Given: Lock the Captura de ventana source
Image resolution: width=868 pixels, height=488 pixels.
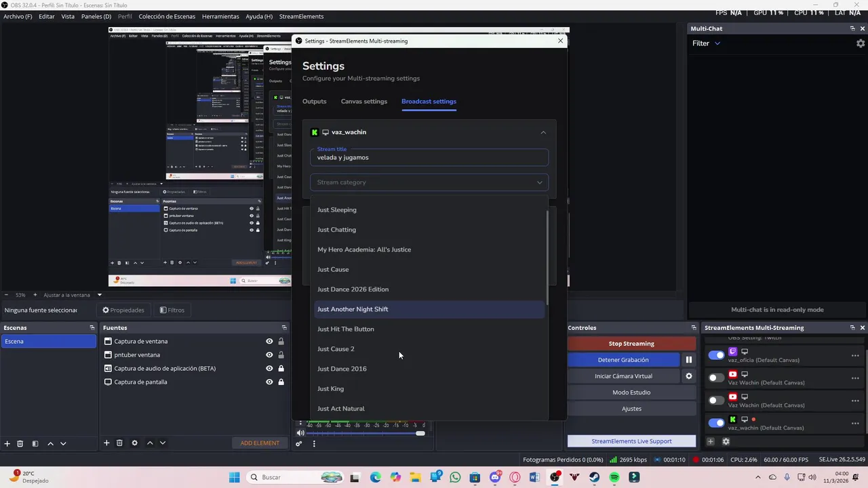Looking at the screenshot, I should tap(281, 342).
